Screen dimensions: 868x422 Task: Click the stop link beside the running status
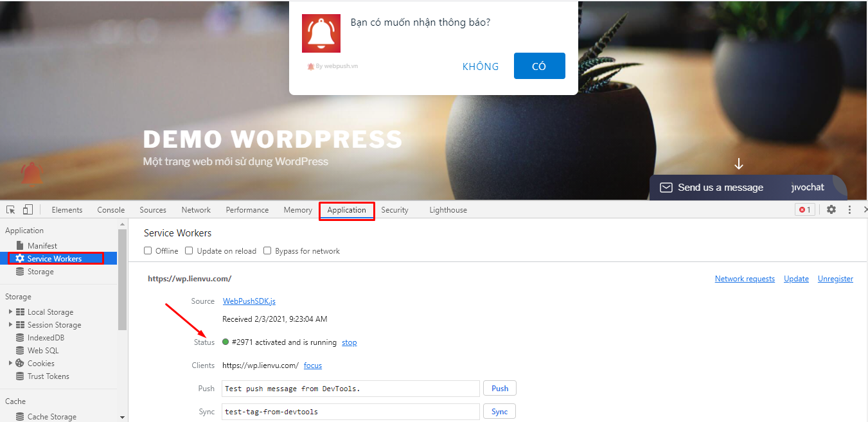[350, 342]
